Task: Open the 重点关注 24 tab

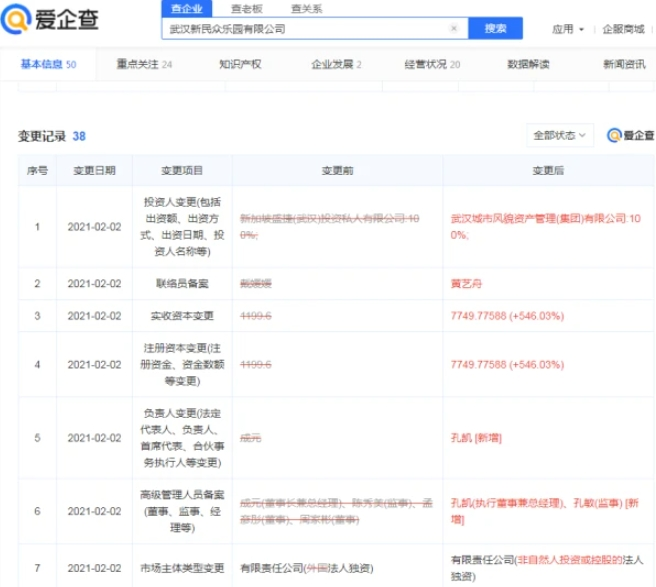Action: pyautogui.click(x=144, y=64)
